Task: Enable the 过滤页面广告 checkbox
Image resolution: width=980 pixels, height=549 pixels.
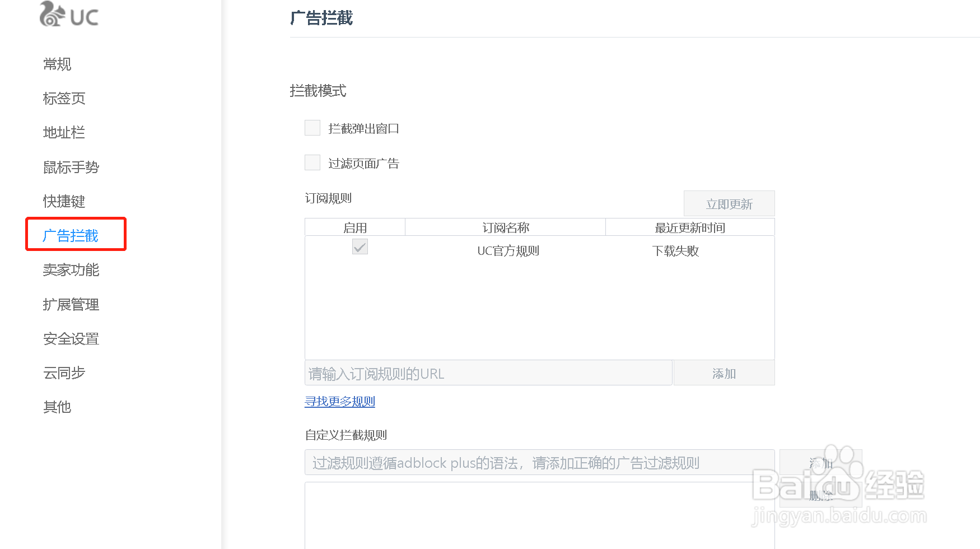Action: click(312, 162)
